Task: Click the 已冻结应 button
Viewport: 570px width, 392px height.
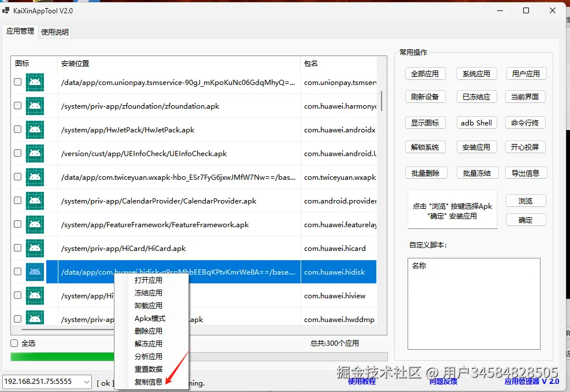Action: (x=476, y=97)
